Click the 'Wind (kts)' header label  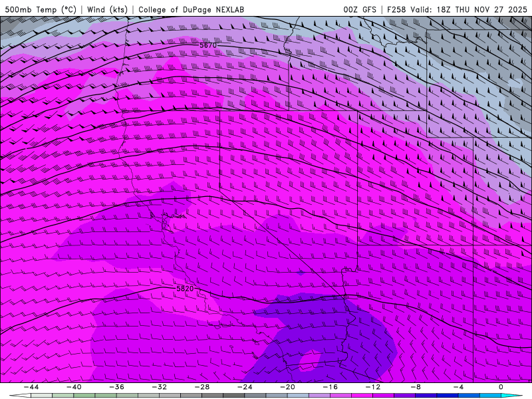[107, 9]
